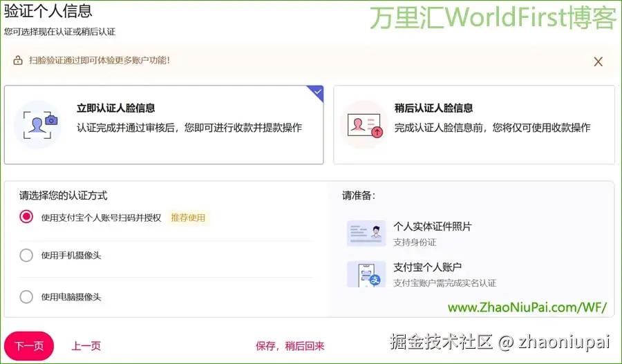The width and height of the screenshot is (622, 364).
Task: Click the 扫脸验证通过即可体验更多账户功能 notice text
Action: point(100,60)
